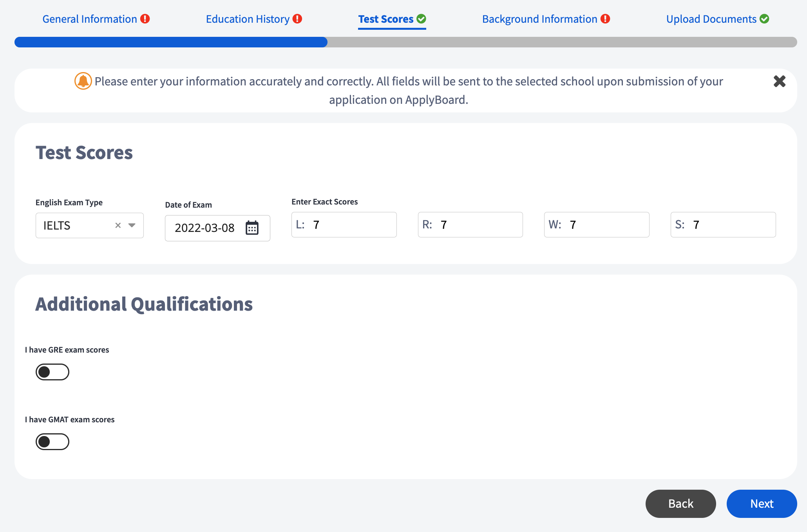Enable the GRE exam scores toggle
Screen dimensions: 807x532
(x=52, y=372)
